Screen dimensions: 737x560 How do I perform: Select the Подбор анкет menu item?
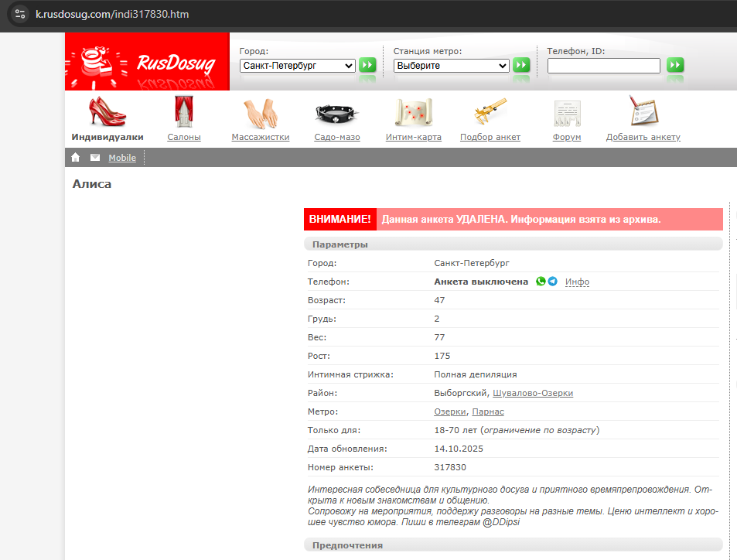[x=490, y=137]
